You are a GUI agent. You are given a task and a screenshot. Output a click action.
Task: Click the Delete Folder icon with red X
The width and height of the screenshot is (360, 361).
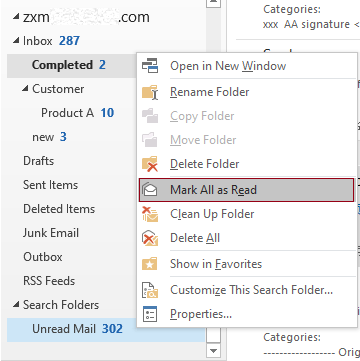(x=150, y=164)
